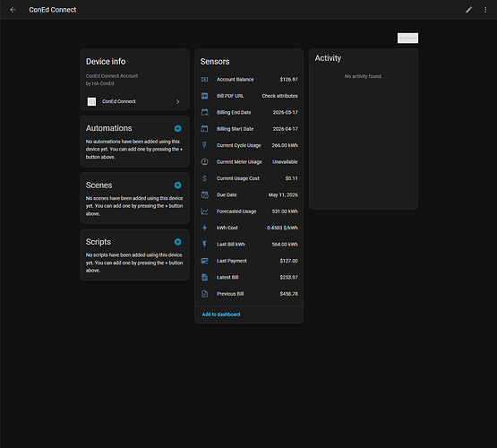Edit device name with the pencil icon
The image size is (497, 448).
point(468,10)
